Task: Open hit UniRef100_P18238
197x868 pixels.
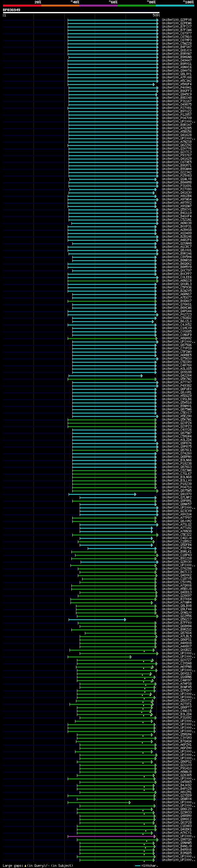Action: [x=177, y=463]
